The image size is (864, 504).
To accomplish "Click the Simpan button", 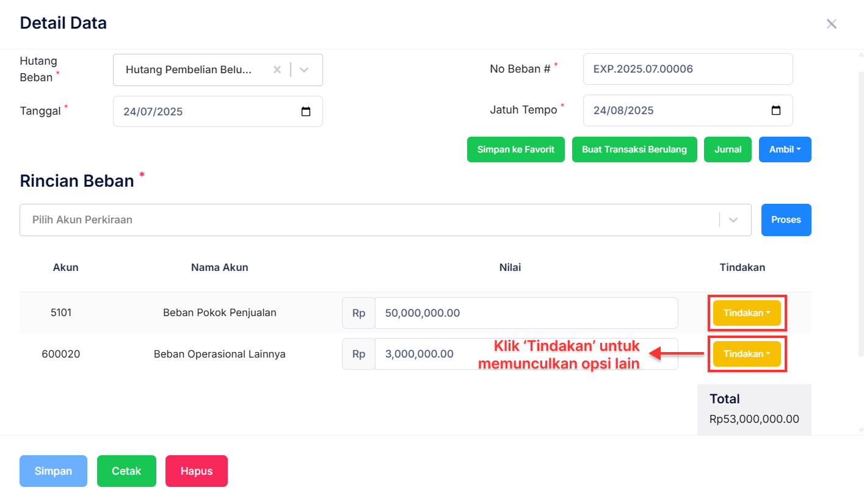I will click(53, 470).
